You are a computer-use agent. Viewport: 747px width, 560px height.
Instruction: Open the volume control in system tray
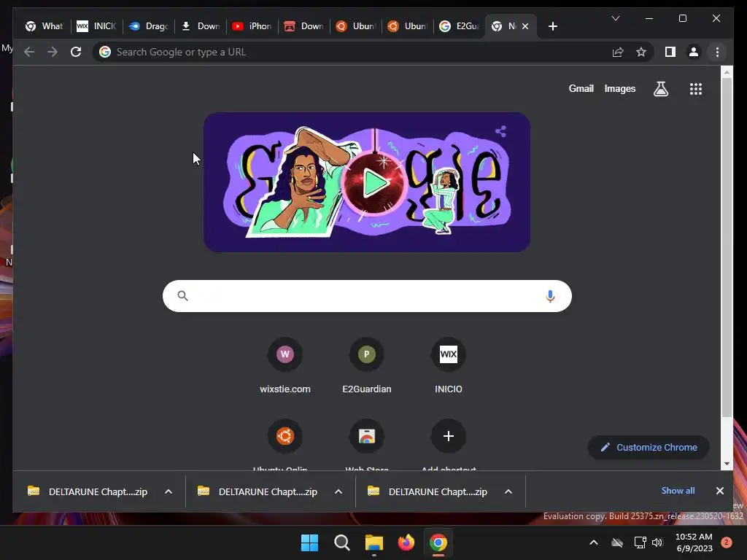click(x=657, y=542)
